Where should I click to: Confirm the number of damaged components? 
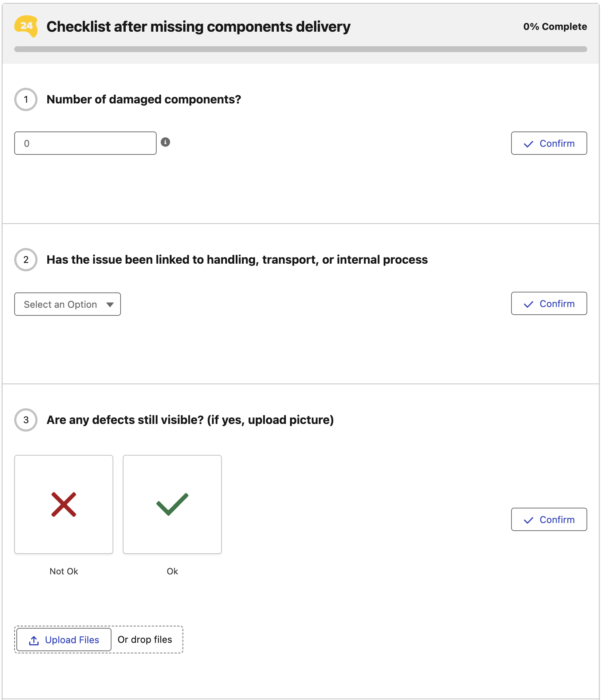point(549,143)
